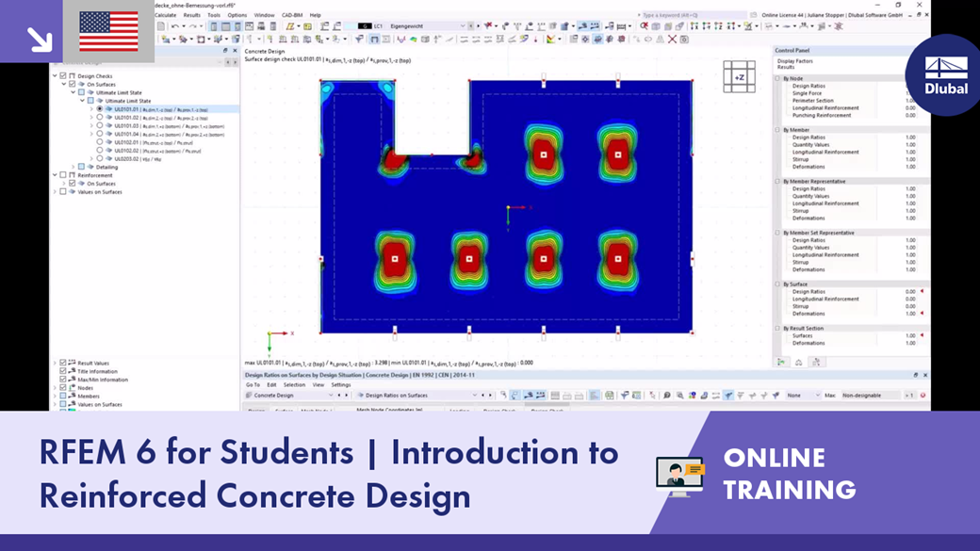This screenshot has width=980, height=551.
Task: Click the X-axis view icon in the toolbar
Action: pos(694,26)
